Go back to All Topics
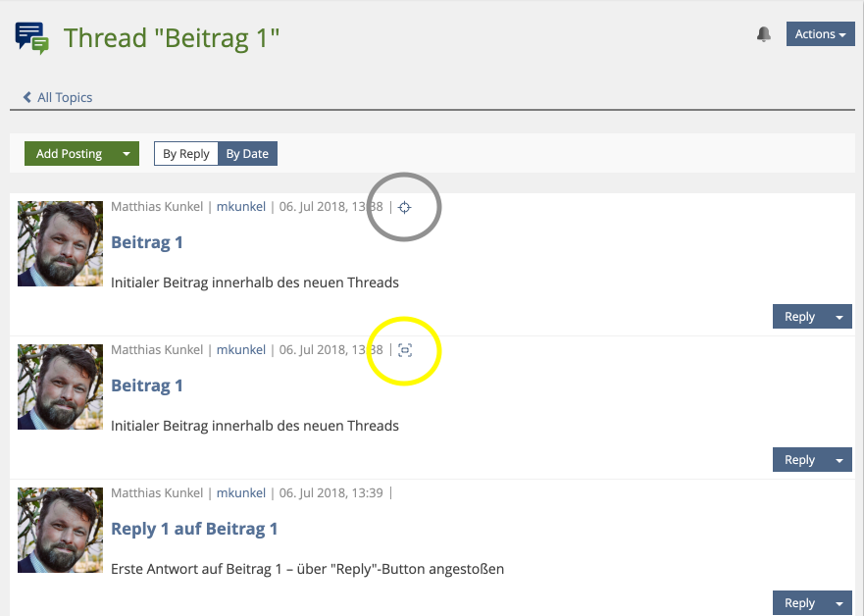 point(65,97)
